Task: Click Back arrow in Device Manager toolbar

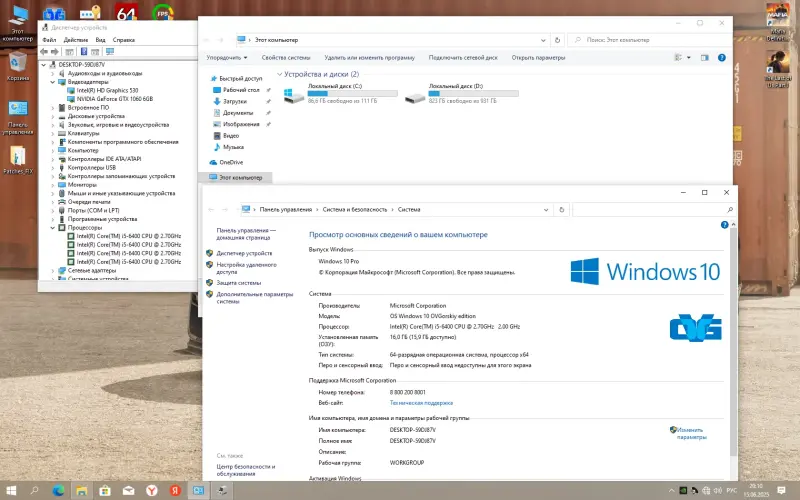Action: tap(44, 52)
